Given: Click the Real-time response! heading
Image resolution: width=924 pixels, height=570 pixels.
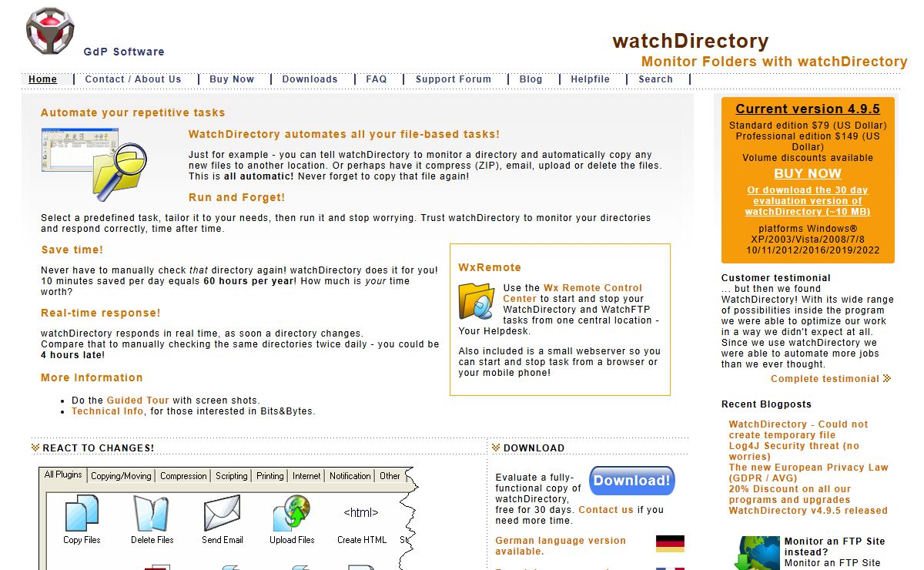Looking at the screenshot, I should (x=101, y=313).
